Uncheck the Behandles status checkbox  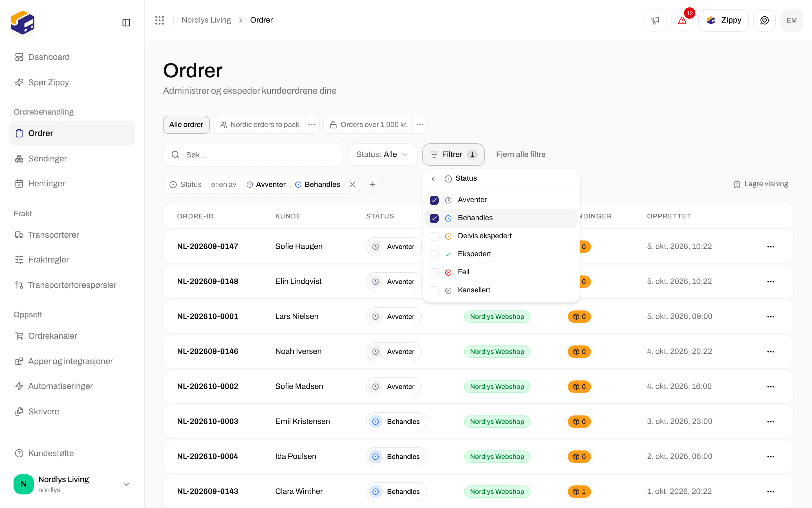[434, 218]
